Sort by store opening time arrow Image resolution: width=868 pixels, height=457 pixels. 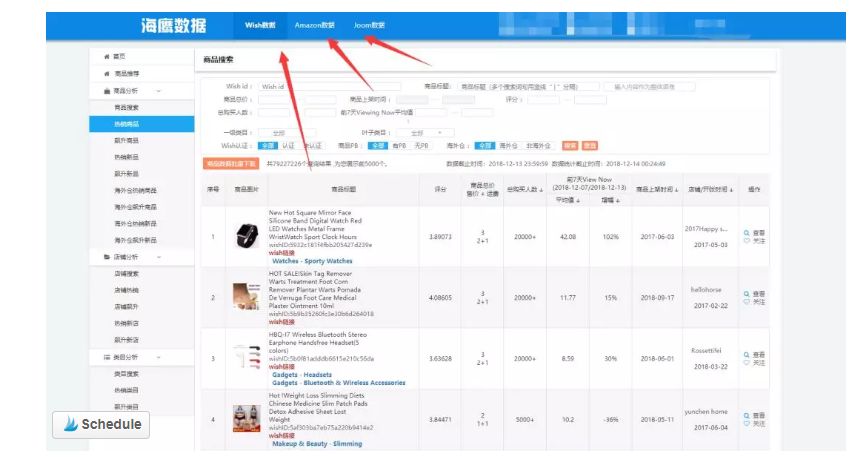[731, 190]
